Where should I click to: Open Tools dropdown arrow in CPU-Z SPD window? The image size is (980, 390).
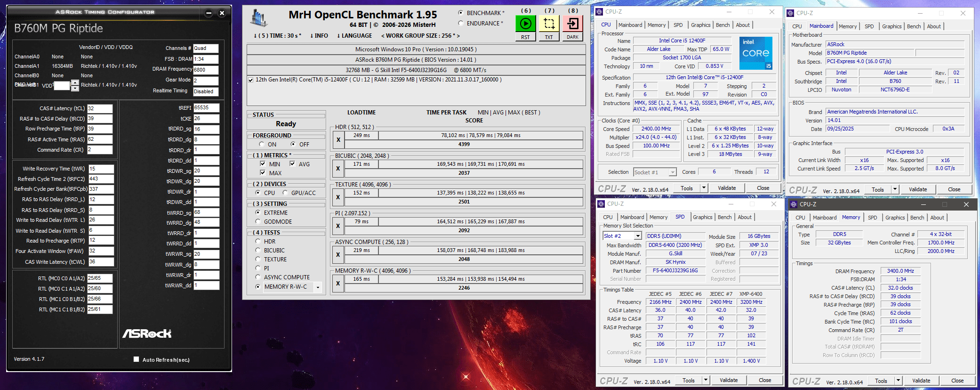tap(706, 380)
